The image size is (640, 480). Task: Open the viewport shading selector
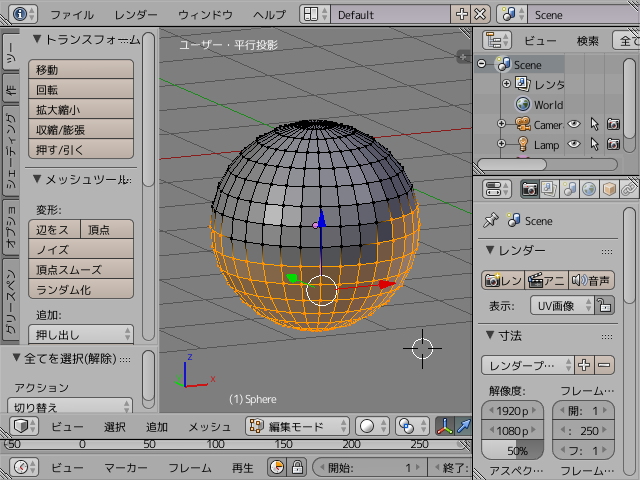(373, 426)
